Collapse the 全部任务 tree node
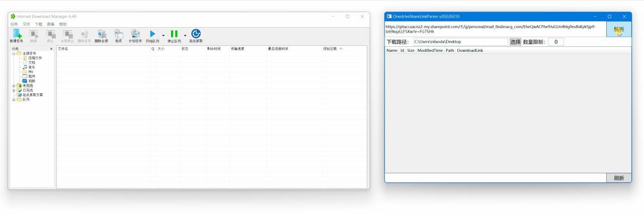Screen dimensions: 644x214 (x=14, y=53)
